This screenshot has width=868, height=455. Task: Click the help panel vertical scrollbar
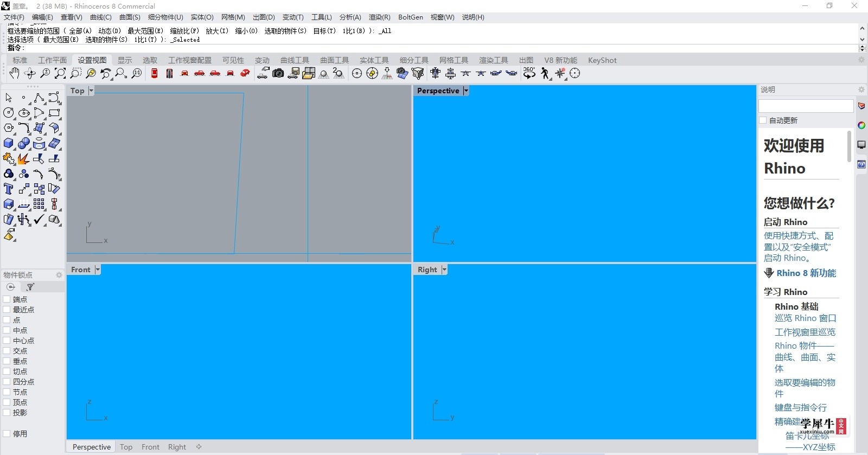click(x=850, y=146)
